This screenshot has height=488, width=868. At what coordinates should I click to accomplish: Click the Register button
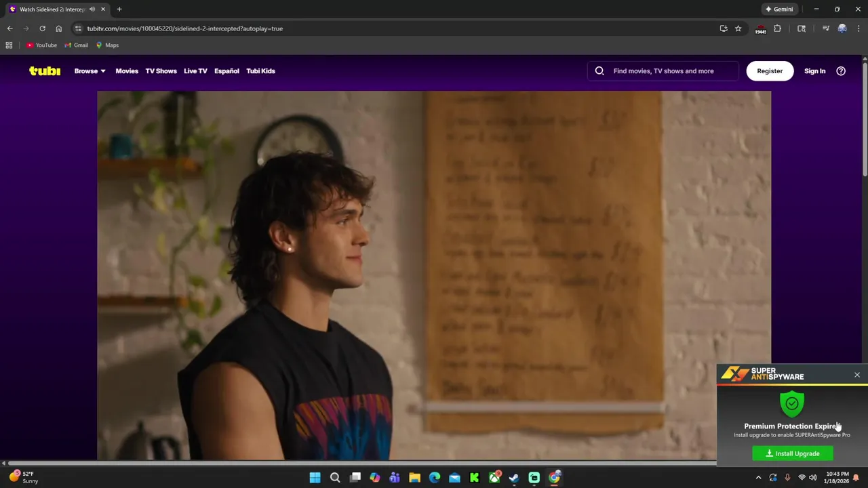click(770, 71)
